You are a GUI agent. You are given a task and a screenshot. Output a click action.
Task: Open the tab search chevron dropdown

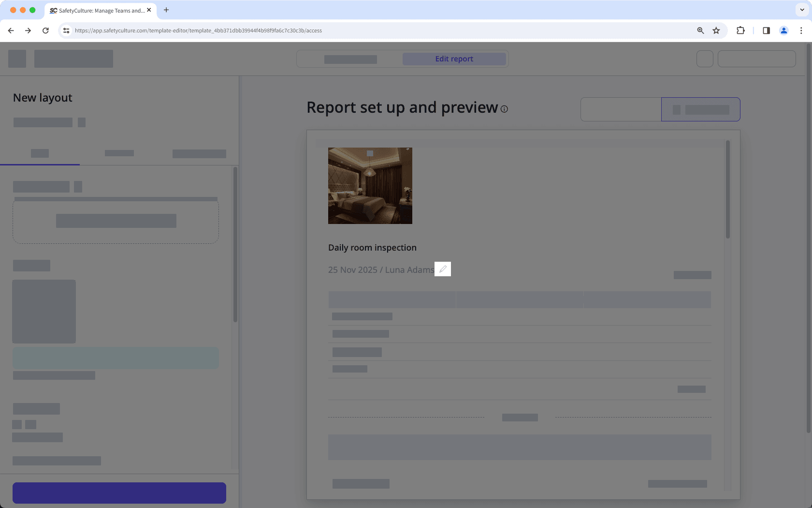(x=802, y=10)
